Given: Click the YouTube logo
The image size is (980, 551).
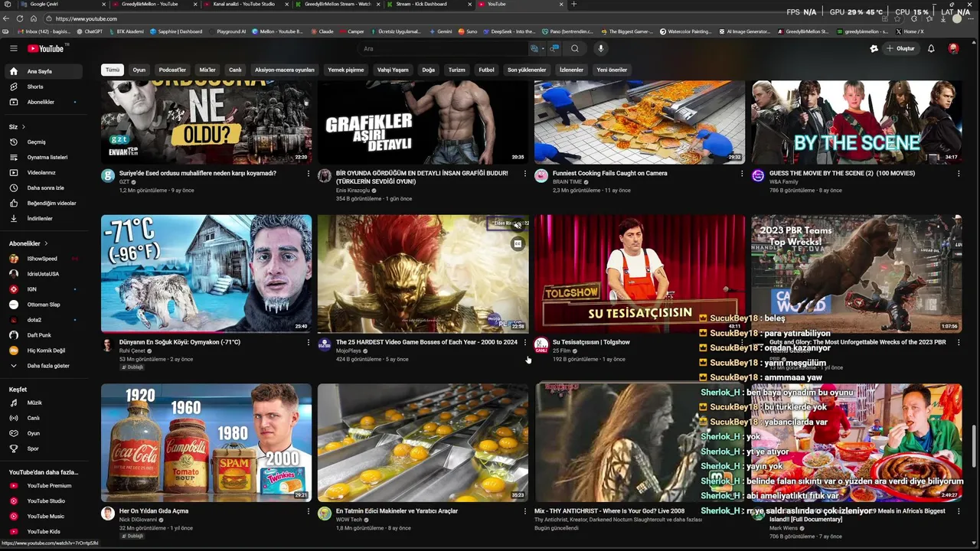Looking at the screenshot, I should coord(47,48).
